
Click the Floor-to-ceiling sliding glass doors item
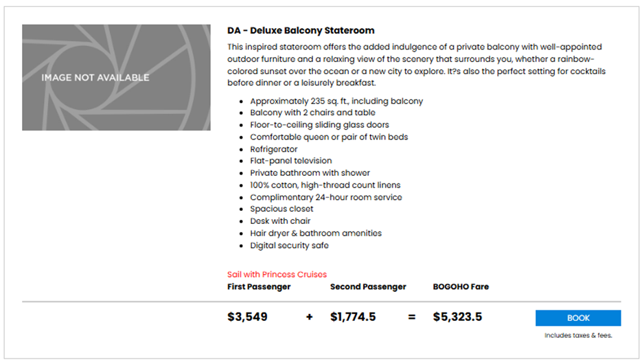319,125
